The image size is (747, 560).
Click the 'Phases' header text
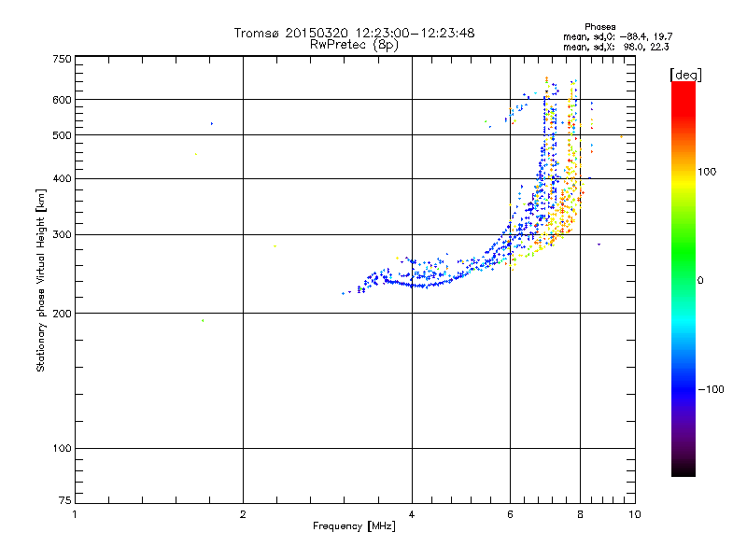point(599,27)
